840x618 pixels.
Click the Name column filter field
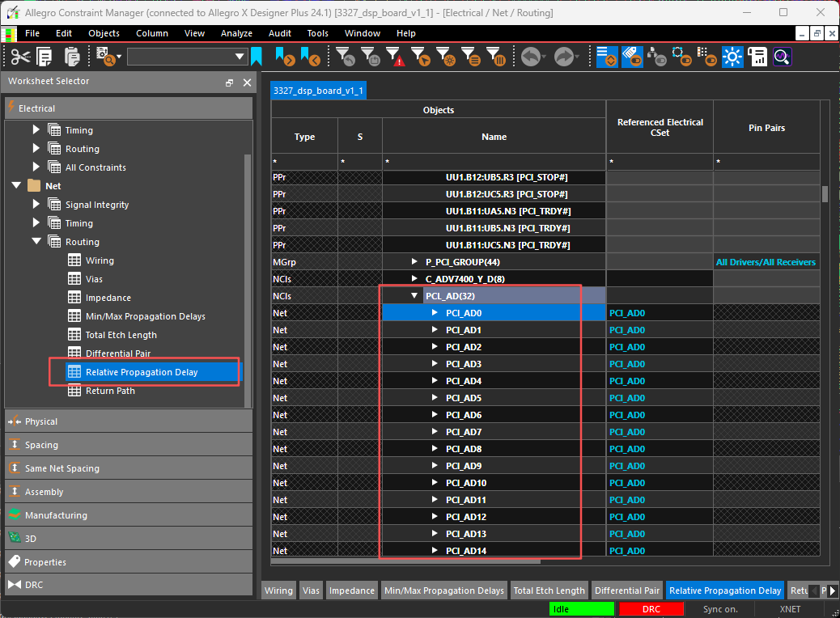pos(494,163)
